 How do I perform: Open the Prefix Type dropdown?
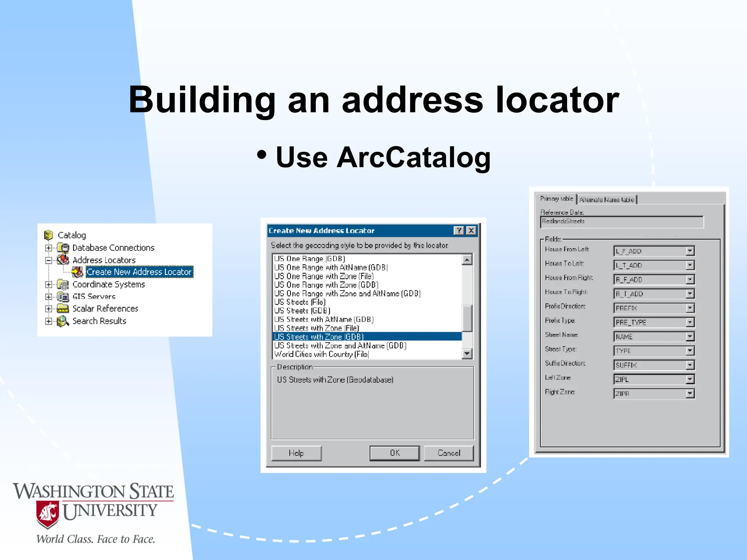(689, 322)
